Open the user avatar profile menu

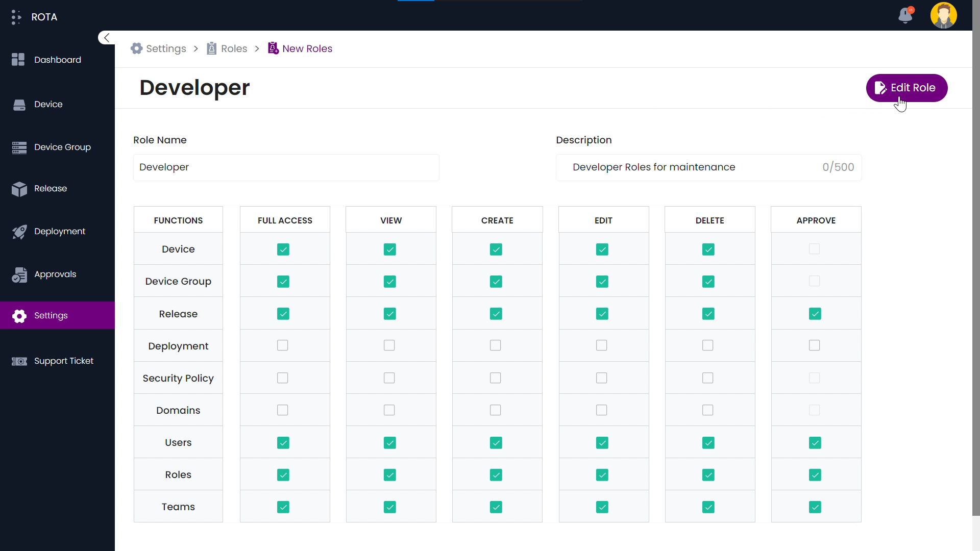pyautogui.click(x=943, y=15)
